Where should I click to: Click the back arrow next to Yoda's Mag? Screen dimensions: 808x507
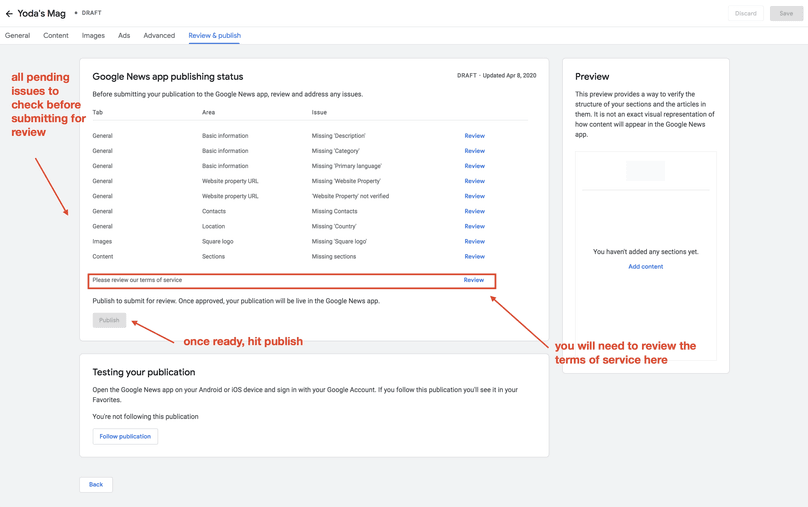9,14
